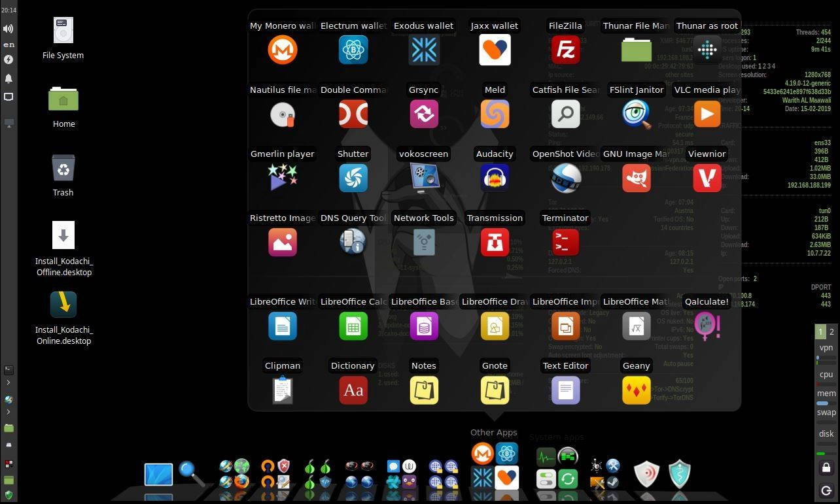Select the Trash desktop icon
Screen dimensions: 840x504
(x=63, y=168)
